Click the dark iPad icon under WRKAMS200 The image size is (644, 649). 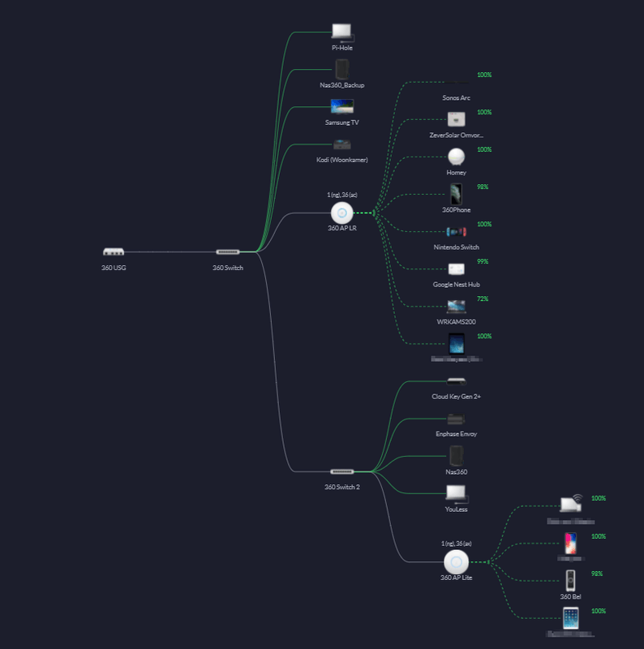click(x=456, y=343)
